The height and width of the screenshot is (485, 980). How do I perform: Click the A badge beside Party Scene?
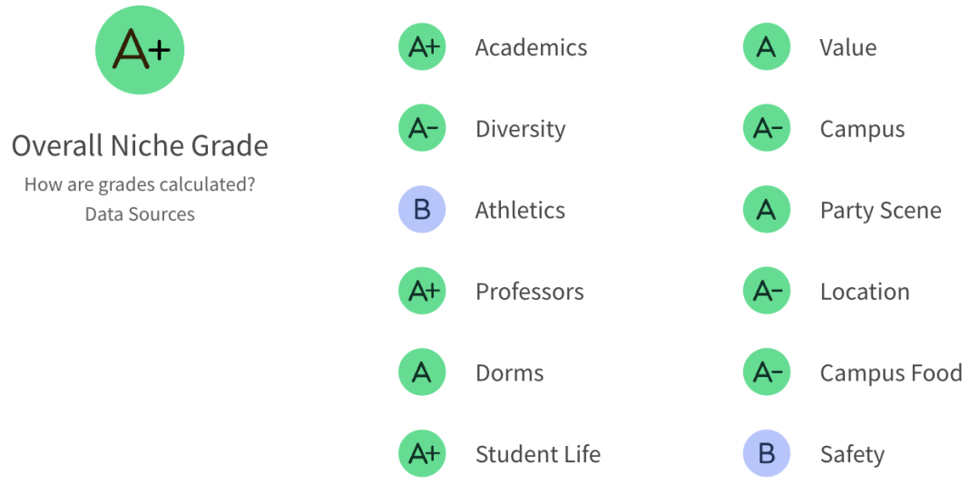[x=767, y=210]
